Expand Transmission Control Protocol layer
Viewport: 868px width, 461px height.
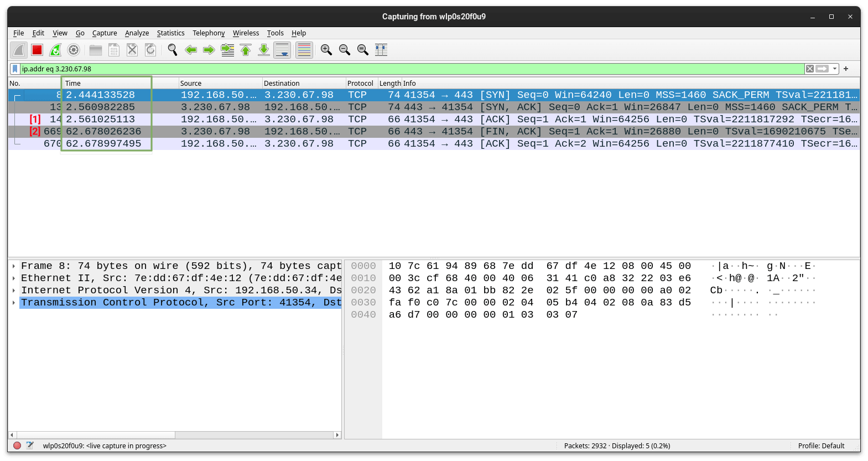tap(14, 303)
